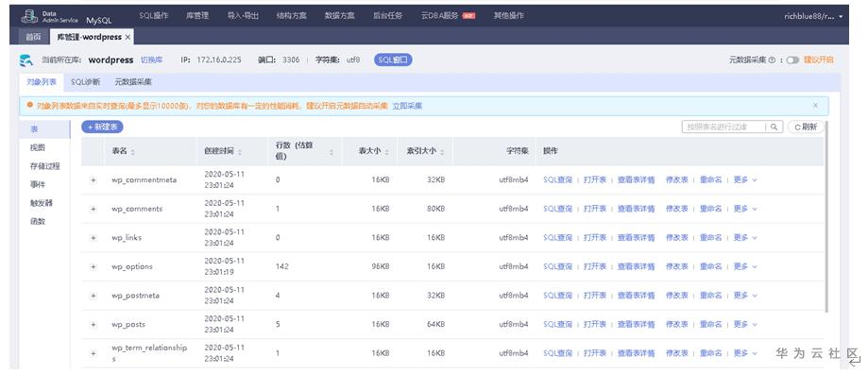Click the Data Admin Service logo icon
This screenshot has width=868, height=374.
point(29,16)
